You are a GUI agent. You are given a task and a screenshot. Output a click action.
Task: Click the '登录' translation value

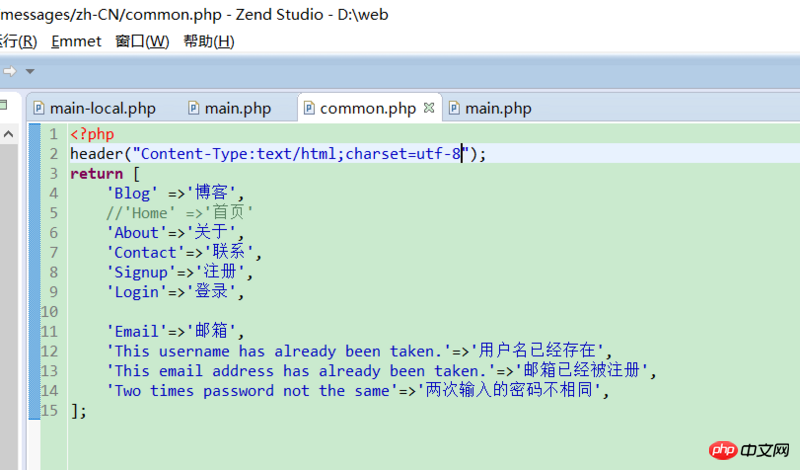tap(211, 291)
